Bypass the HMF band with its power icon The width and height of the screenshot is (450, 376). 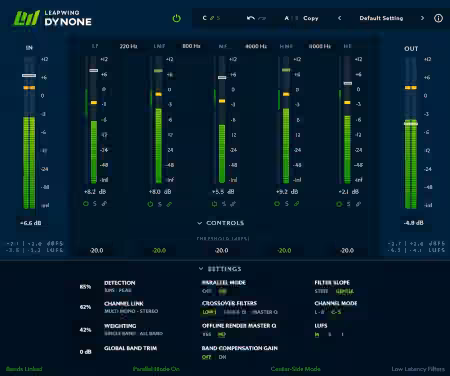pyautogui.click(x=277, y=203)
